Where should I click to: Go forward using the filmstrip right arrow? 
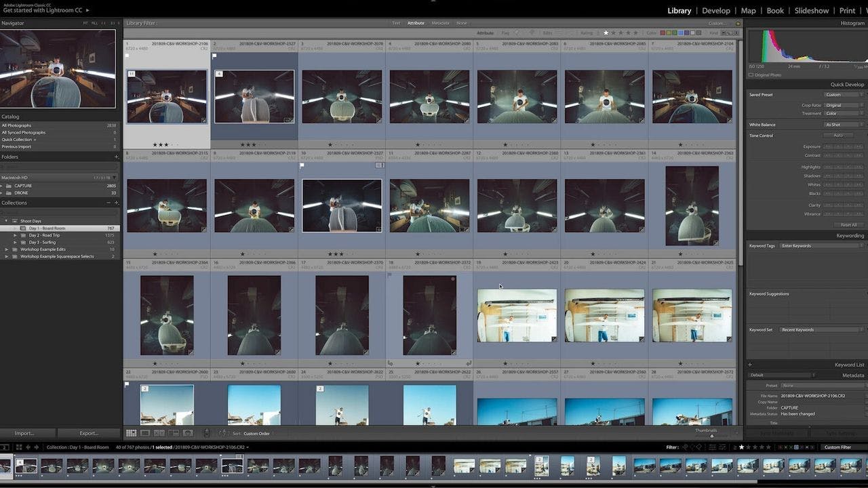point(36,447)
